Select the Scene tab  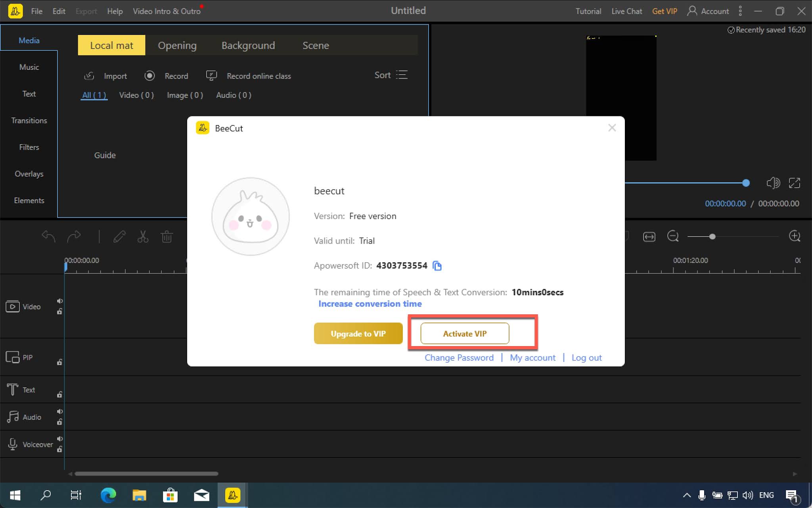coord(316,45)
